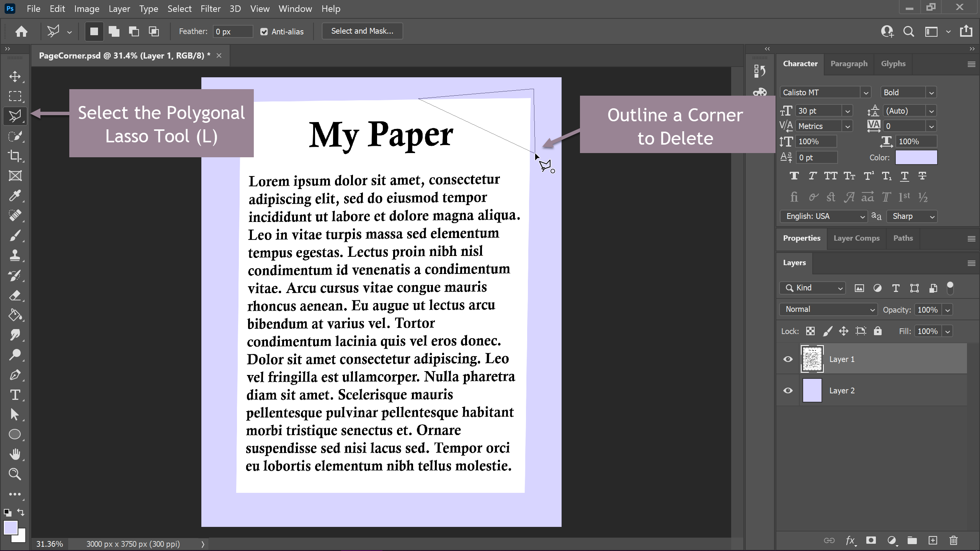Select the Horizontal Type tool
Screen dimensions: 980x551
point(15,395)
